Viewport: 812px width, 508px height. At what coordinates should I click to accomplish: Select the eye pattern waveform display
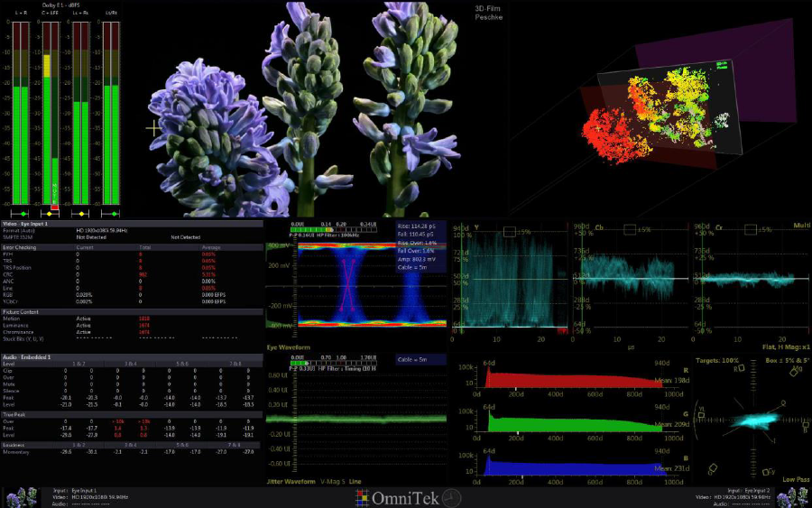pos(372,285)
